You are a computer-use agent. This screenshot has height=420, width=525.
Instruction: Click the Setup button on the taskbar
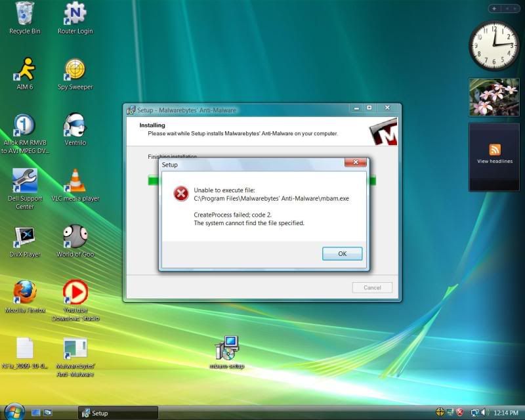pyautogui.click(x=118, y=413)
